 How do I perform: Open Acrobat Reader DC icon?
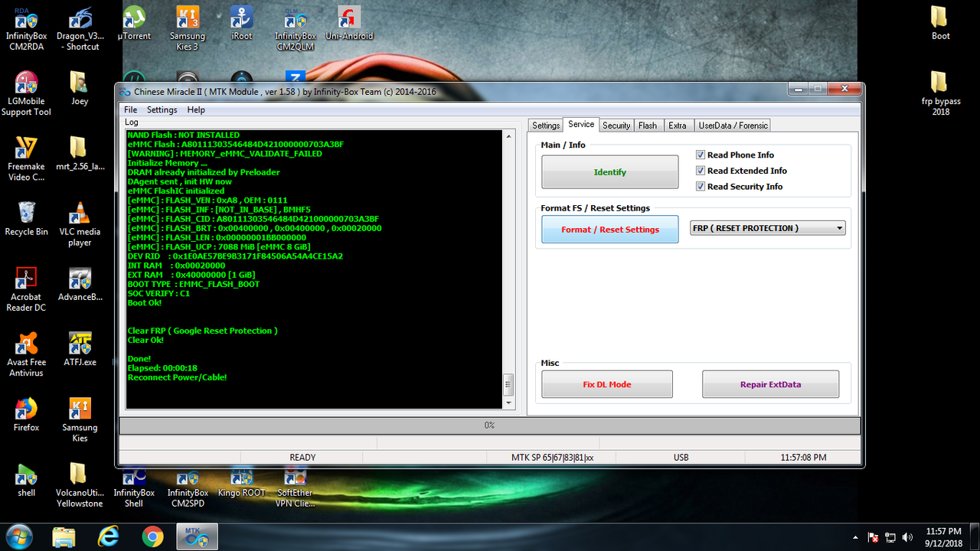tap(26, 289)
